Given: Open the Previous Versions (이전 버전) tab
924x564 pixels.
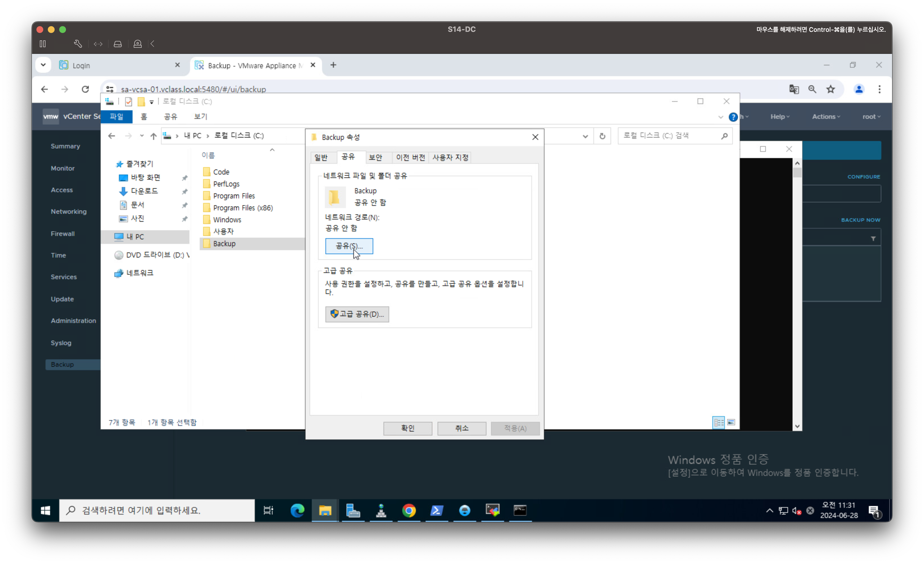Looking at the screenshot, I should point(410,157).
